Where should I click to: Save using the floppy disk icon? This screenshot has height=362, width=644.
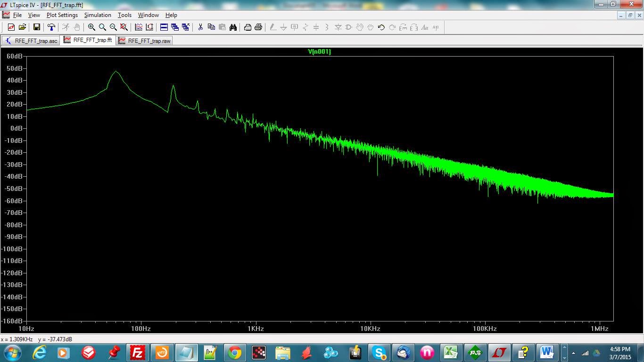(36, 27)
